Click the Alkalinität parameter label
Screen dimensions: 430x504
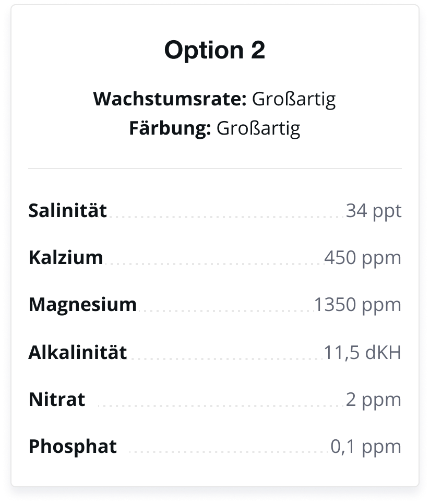(x=77, y=352)
